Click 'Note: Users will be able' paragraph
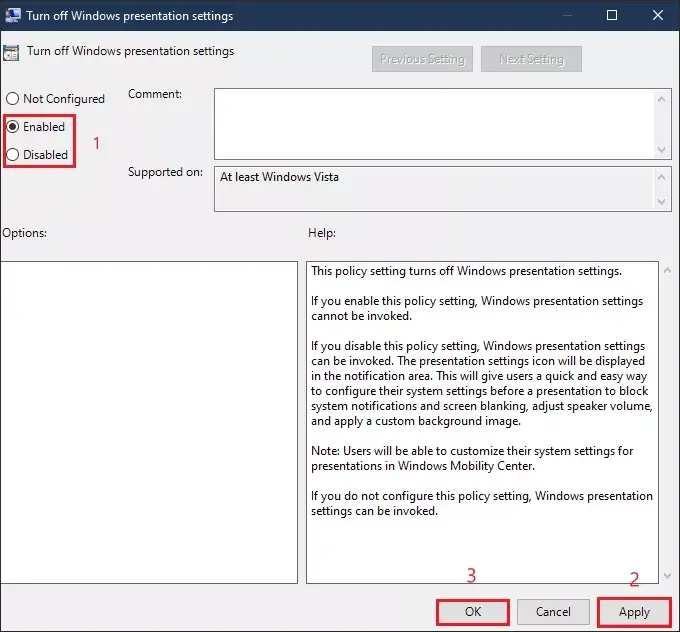The image size is (680, 632). [x=472, y=458]
